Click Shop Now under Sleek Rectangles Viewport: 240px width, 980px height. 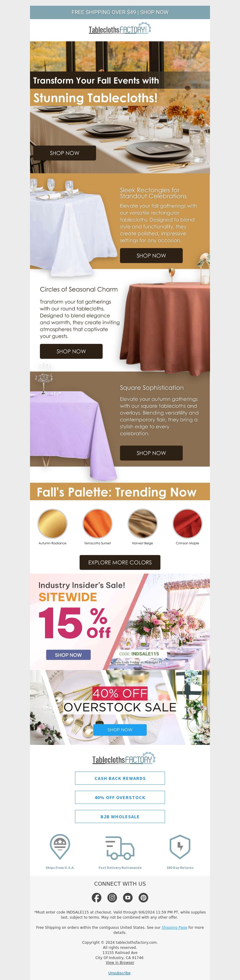pyautogui.click(x=151, y=256)
